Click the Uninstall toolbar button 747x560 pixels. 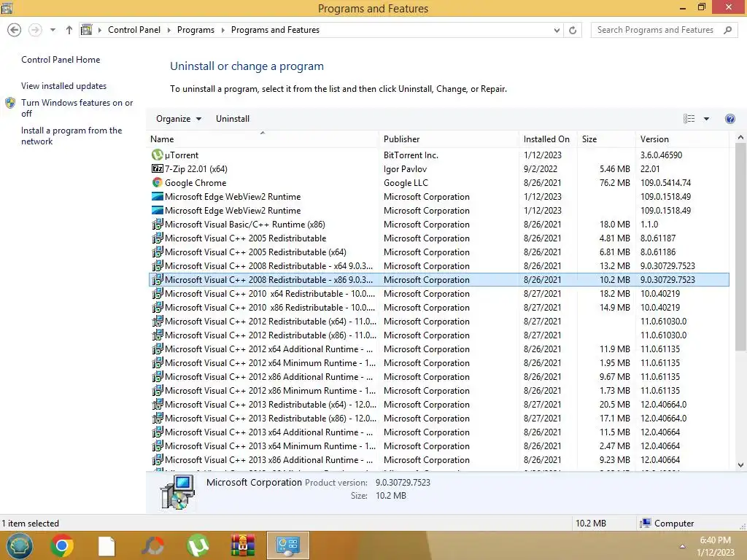[233, 119]
